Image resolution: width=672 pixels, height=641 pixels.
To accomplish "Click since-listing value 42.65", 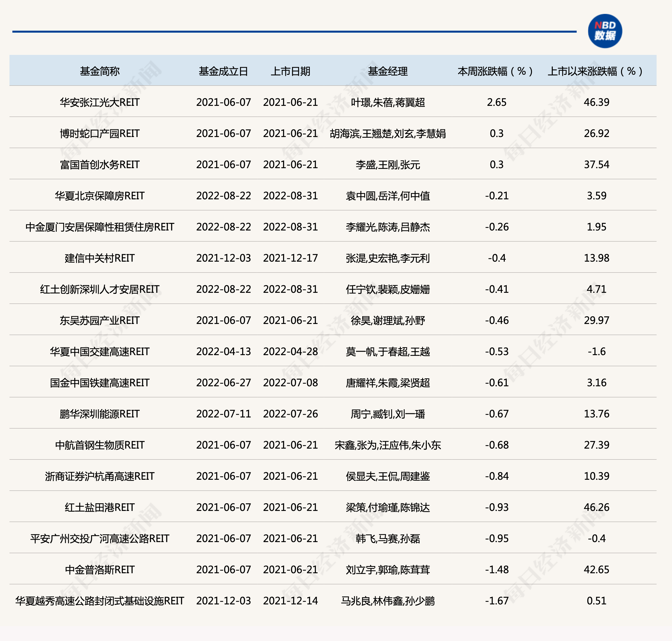I will click(x=597, y=570).
